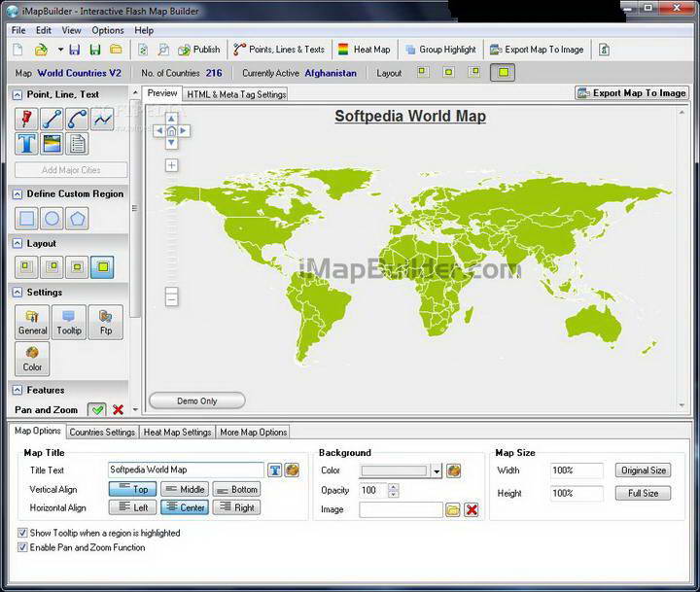Viewport: 700px width, 592px height.
Task: Click Group Highlight toolbar button
Action: click(440, 50)
